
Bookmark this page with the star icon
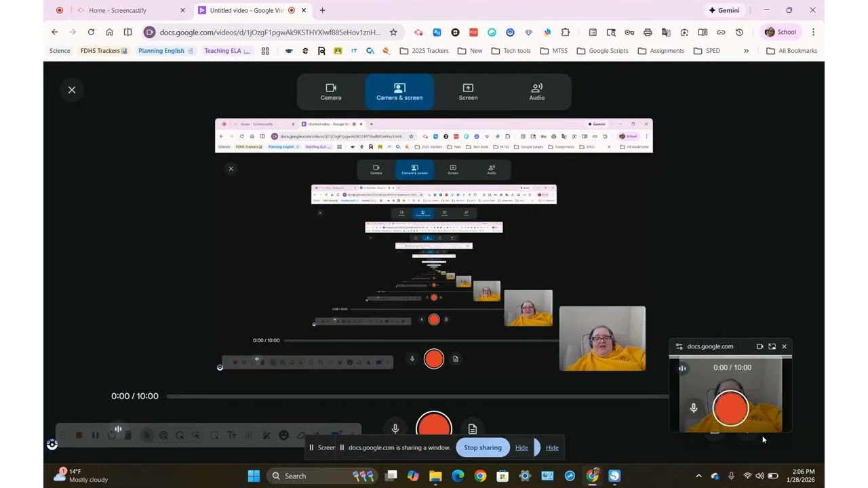(x=393, y=32)
